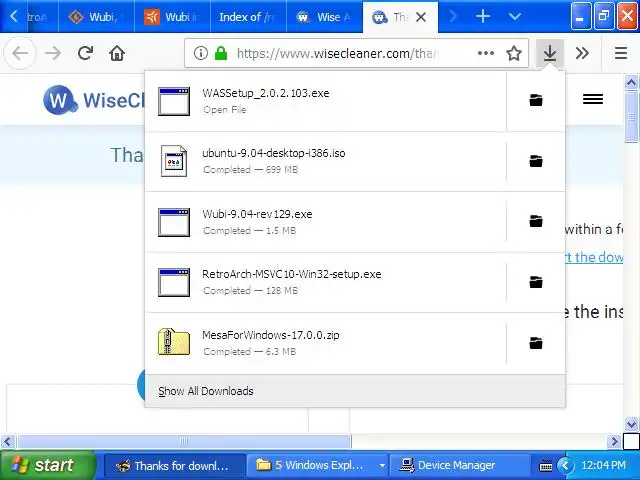Select RetroArch-MSVC10-Win32-setup.exe download entry
The image size is (640, 480).
(x=325, y=282)
